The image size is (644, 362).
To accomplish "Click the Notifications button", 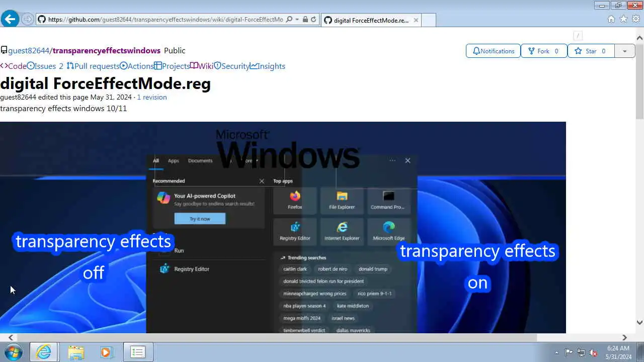I will tap(493, 51).
